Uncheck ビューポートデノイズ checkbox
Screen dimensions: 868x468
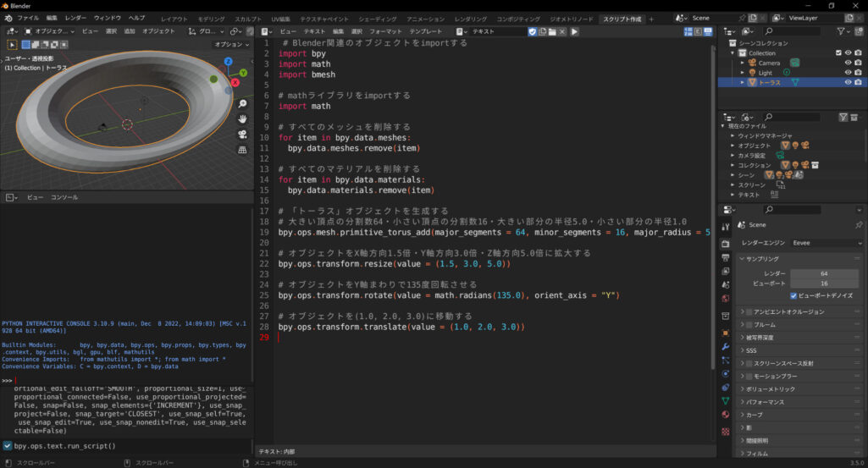793,295
